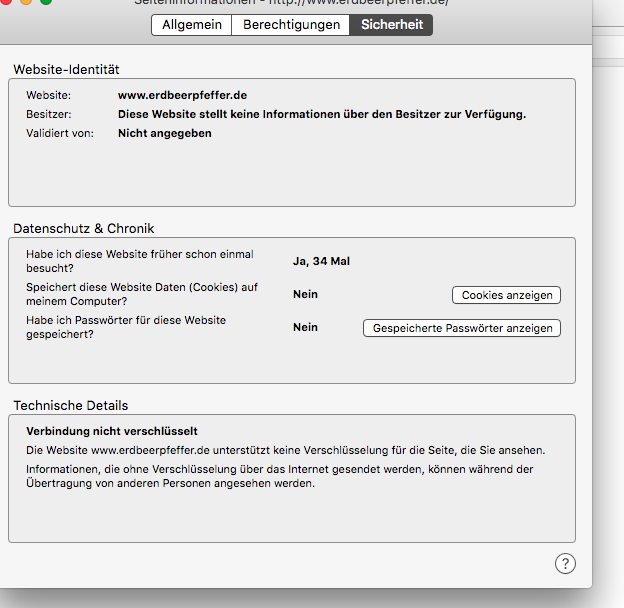Click the Seiteninformationen window title bar
624x608 pixels.
[291, 2]
